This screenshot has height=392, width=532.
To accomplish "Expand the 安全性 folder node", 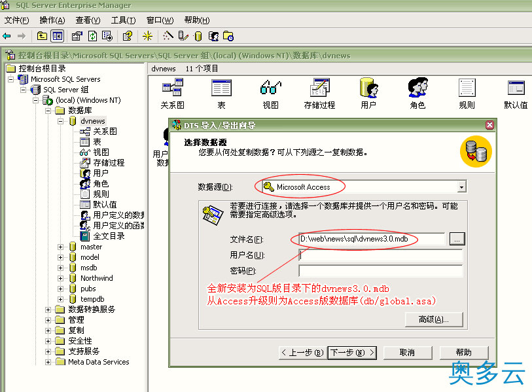I will pyautogui.click(x=48, y=341).
